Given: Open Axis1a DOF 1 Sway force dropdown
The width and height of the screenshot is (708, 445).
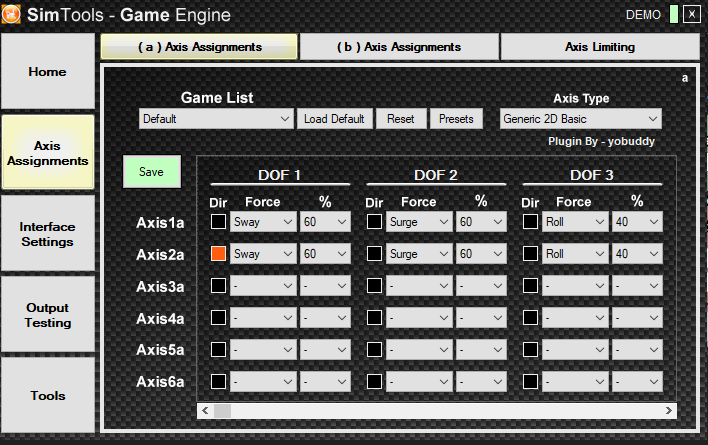Looking at the screenshot, I should point(263,222).
